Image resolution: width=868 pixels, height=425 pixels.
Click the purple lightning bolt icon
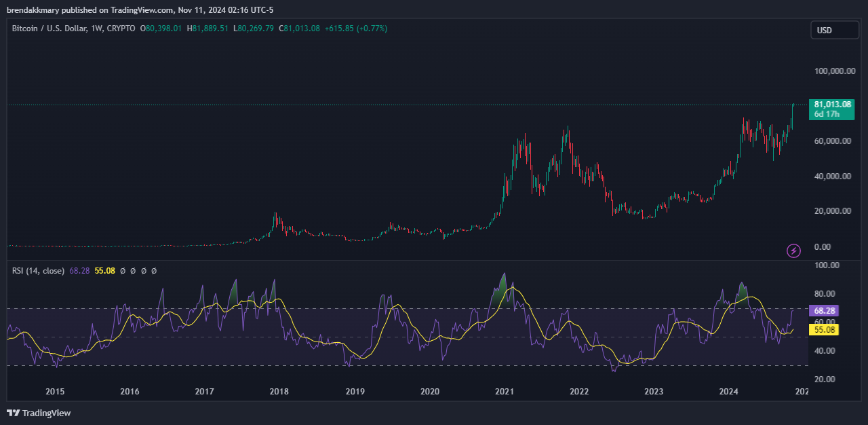(793, 251)
